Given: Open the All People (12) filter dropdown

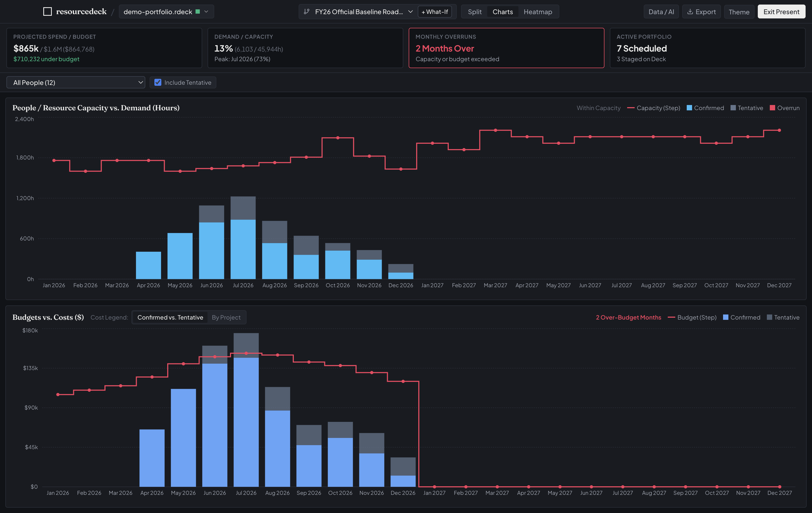Looking at the screenshot, I should coord(76,82).
